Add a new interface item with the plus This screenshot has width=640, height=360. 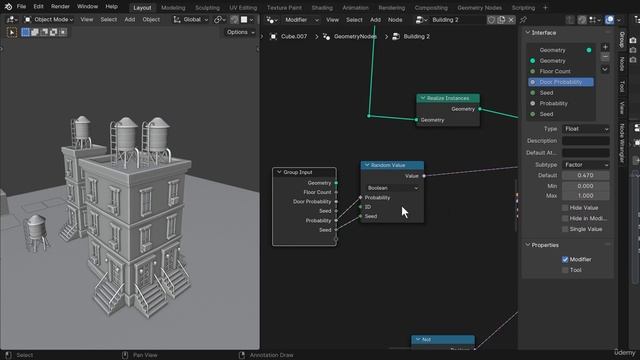(x=605, y=47)
